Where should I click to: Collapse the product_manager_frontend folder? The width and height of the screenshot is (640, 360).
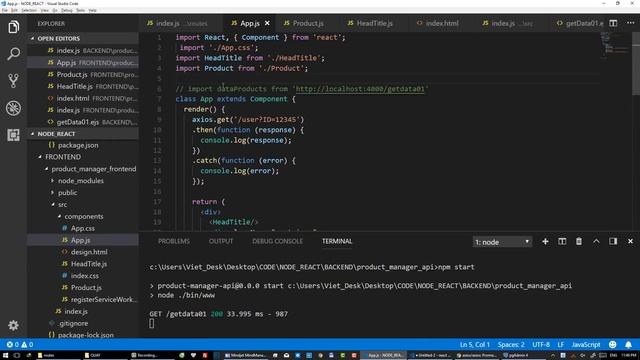click(83, 169)
